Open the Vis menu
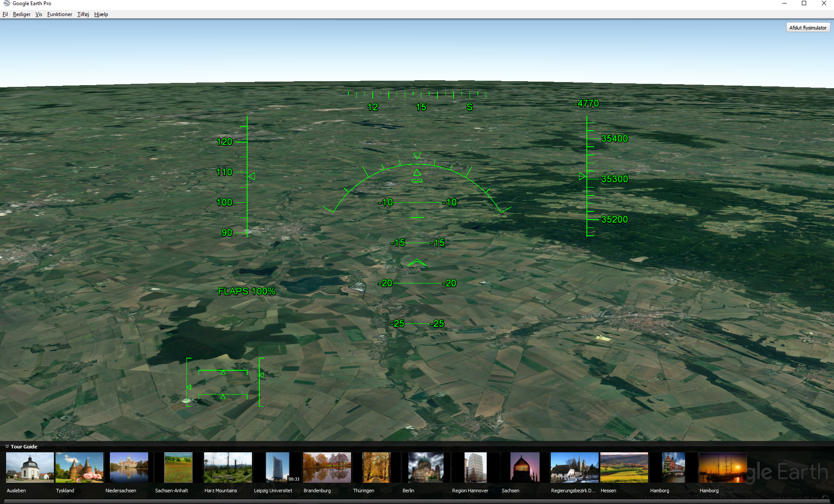 pyautogui.click(x=39, y=14)
